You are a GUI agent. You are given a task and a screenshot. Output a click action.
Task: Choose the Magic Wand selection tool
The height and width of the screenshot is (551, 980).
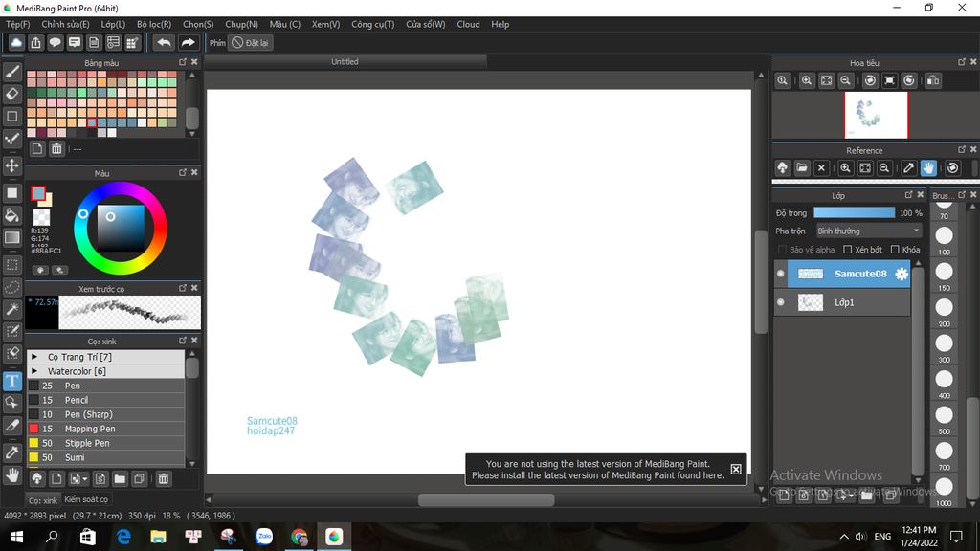(x=12, y=309)
